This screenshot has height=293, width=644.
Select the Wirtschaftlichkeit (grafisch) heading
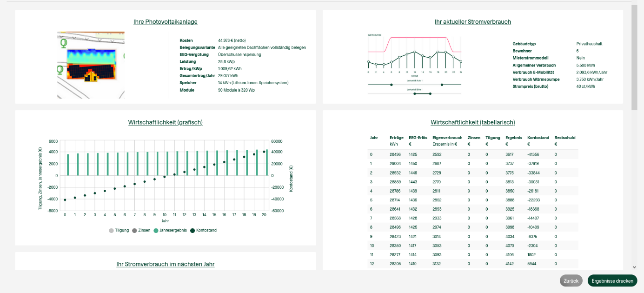pyautogui.click(x=166, y=122)
